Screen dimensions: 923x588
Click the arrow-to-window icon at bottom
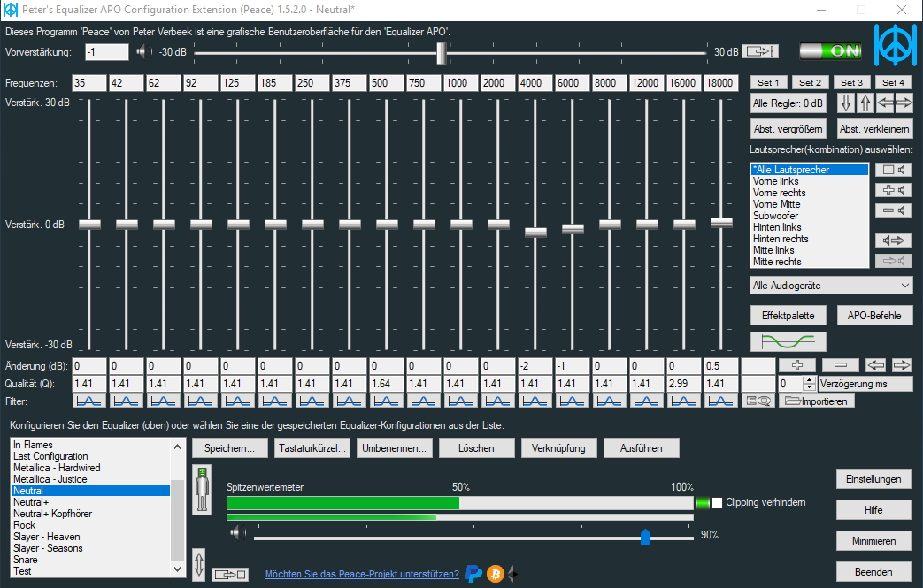click(x=229, y=574)
